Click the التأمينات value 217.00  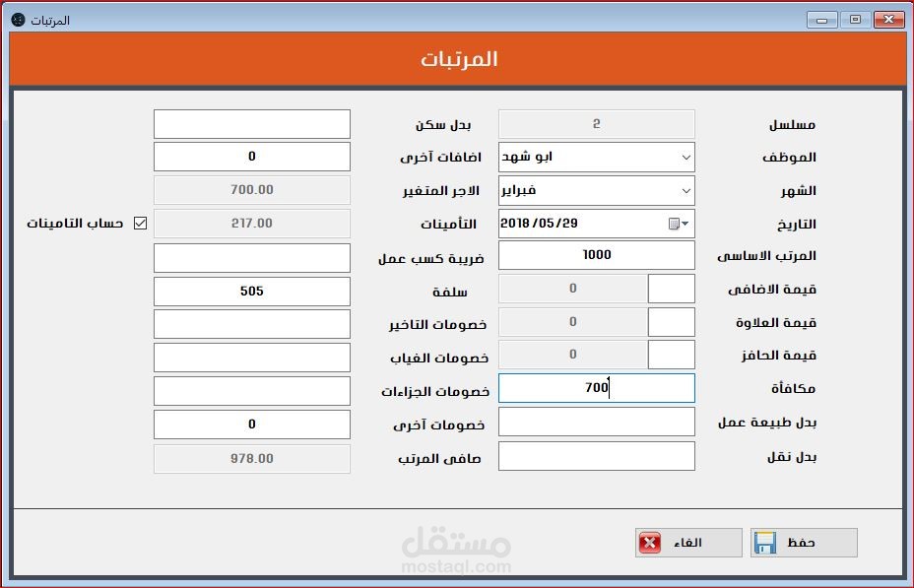pyautogui.click(x=252, y=224)
